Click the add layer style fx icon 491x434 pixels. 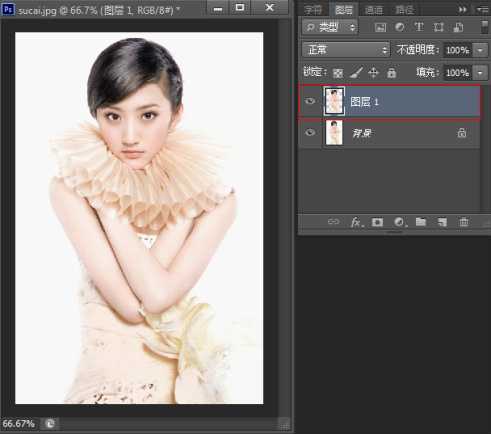click(356, 222)
